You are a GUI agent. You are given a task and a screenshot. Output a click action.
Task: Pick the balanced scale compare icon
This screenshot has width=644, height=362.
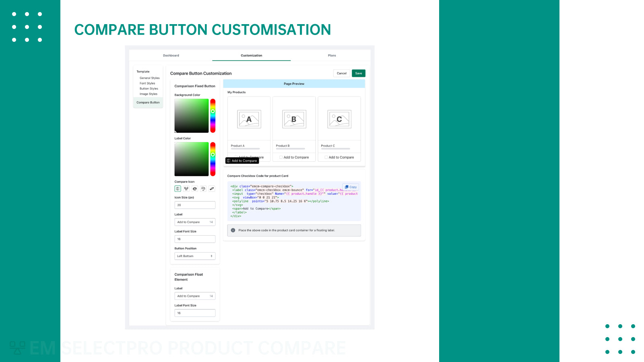click(x=195, y=189)
